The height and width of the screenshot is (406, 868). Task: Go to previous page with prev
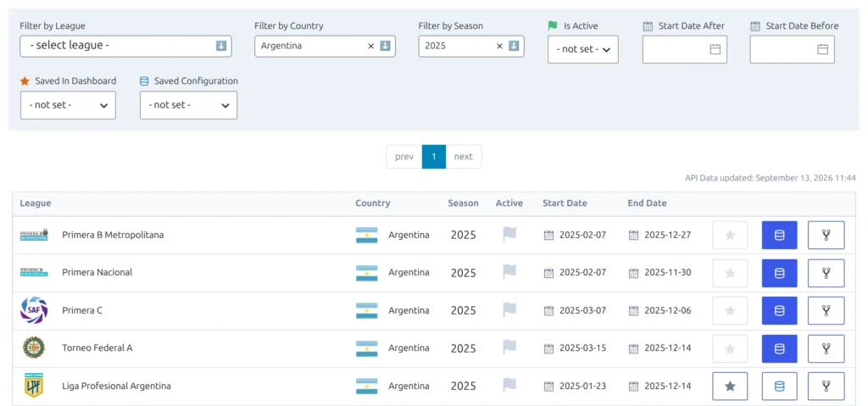(x=404, y=157)
